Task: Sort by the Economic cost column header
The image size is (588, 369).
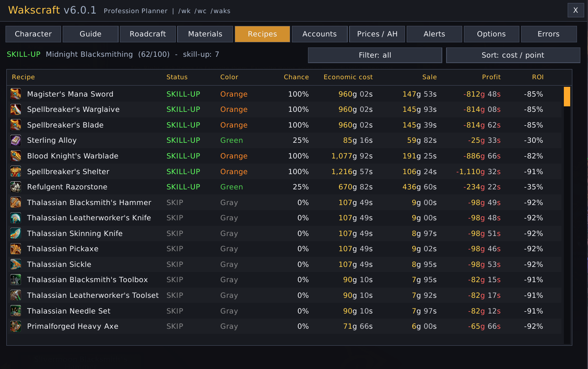Action: (x=348, y=77)
